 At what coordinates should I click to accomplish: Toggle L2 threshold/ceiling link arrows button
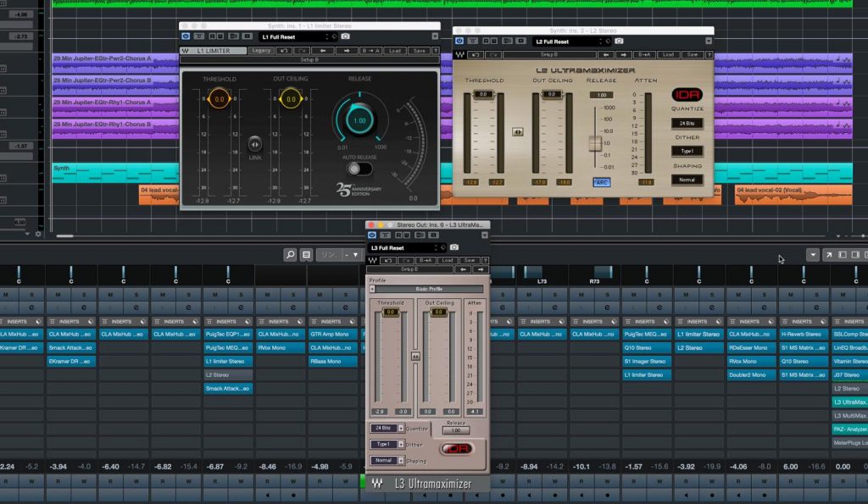[x=518, y=132]
